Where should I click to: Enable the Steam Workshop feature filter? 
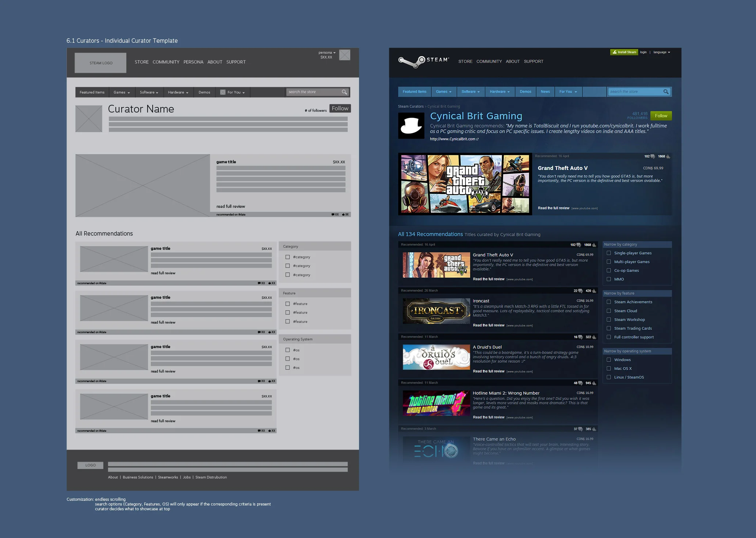click(x=609, y=320)
